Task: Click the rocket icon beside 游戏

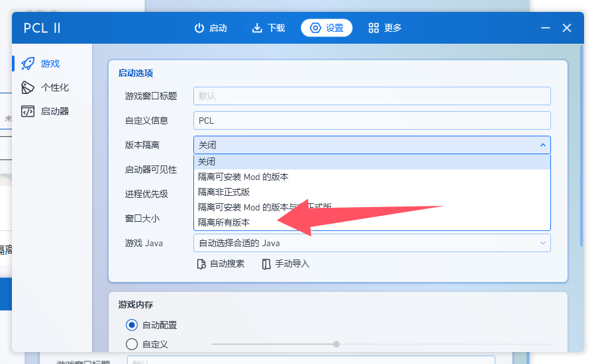Action: [28, 64]
